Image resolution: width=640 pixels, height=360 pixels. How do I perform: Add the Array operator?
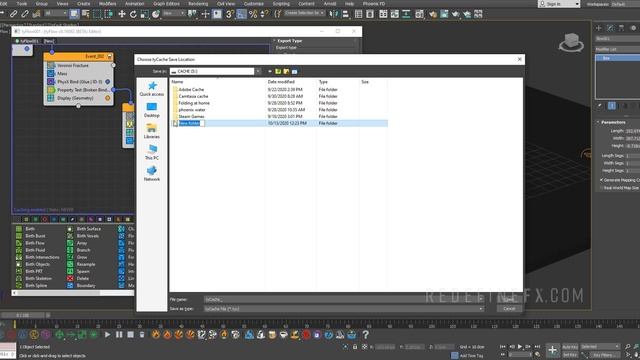coord(78,243)
